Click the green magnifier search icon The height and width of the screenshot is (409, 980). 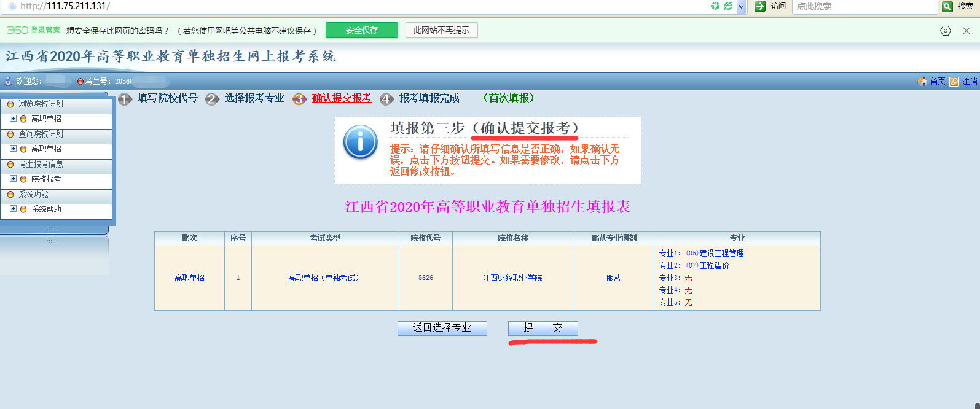pos(947,6)
